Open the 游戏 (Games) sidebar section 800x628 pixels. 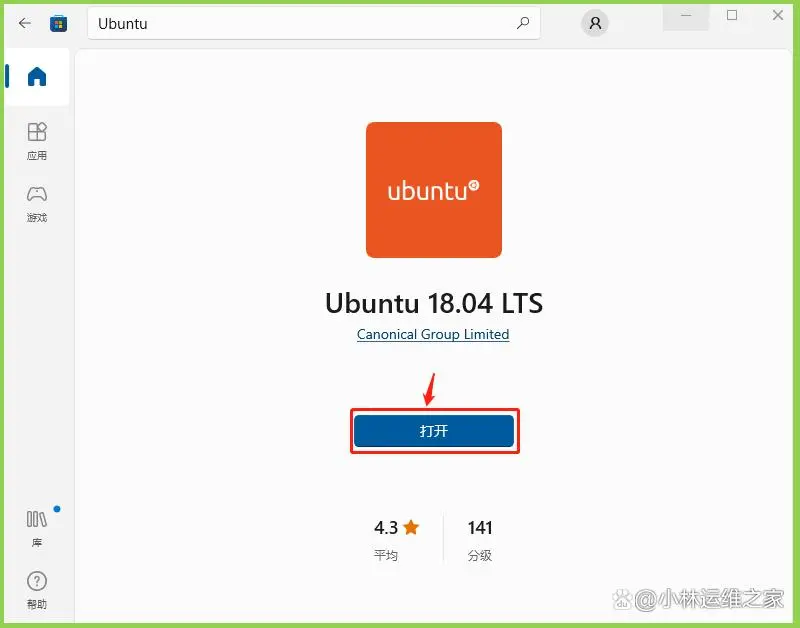tap(37, 204)
